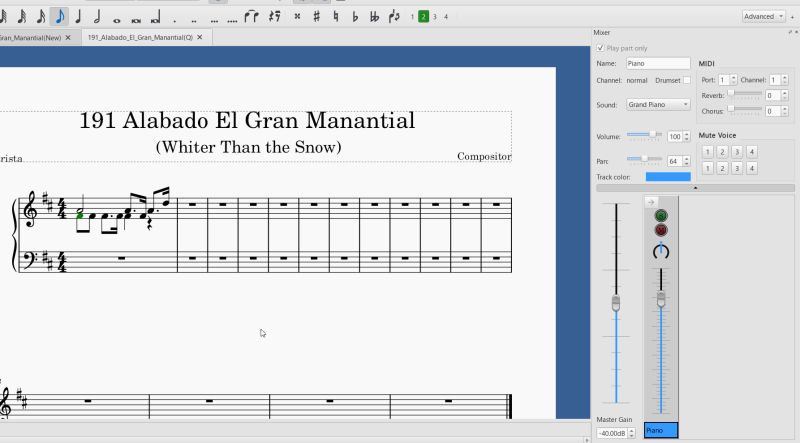Select the blue Piano track label

pyautogui.click(x=661, y=430)
